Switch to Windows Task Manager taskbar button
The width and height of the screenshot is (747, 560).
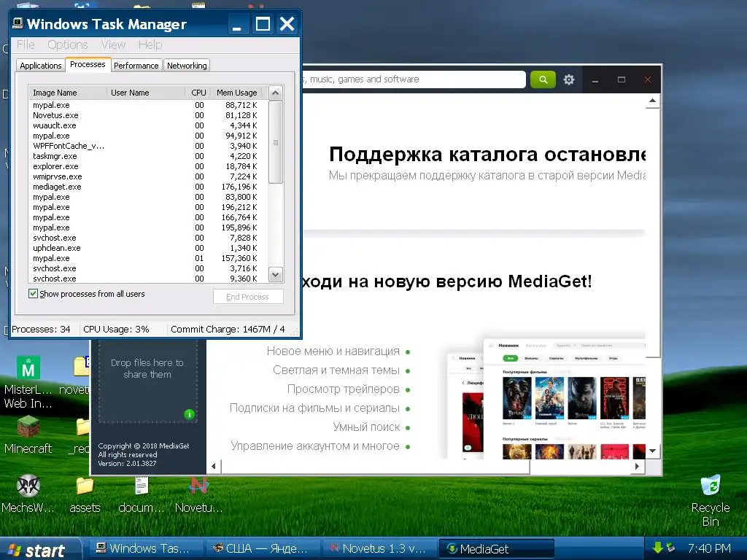coord(146,548)
